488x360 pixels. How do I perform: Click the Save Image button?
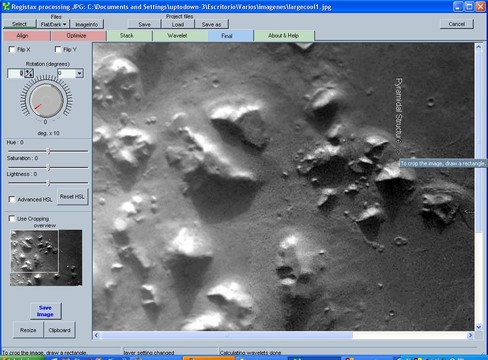click(45, 311)
